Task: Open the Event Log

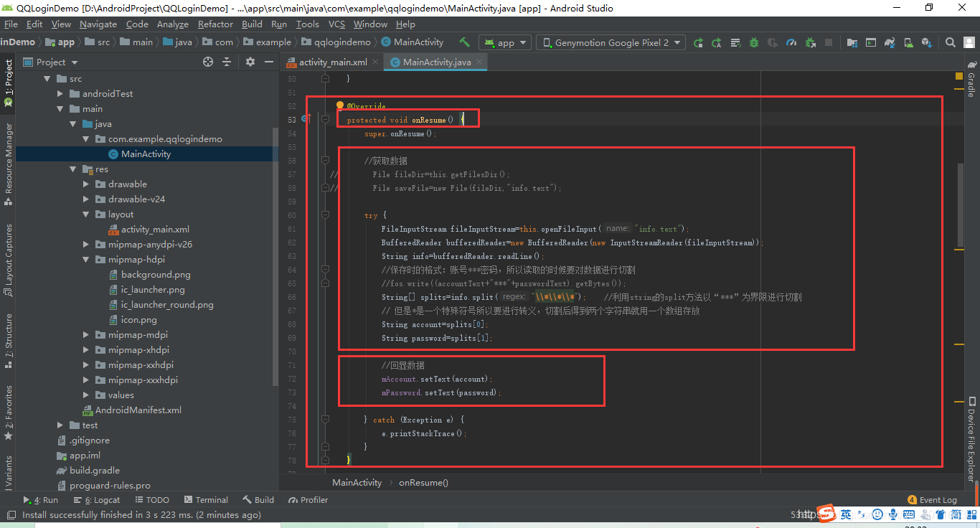Action: (932, 500)
